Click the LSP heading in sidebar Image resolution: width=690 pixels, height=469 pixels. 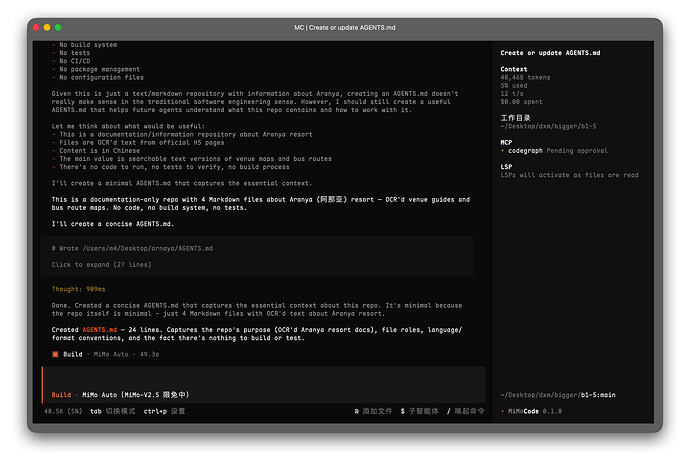point(506,167)
